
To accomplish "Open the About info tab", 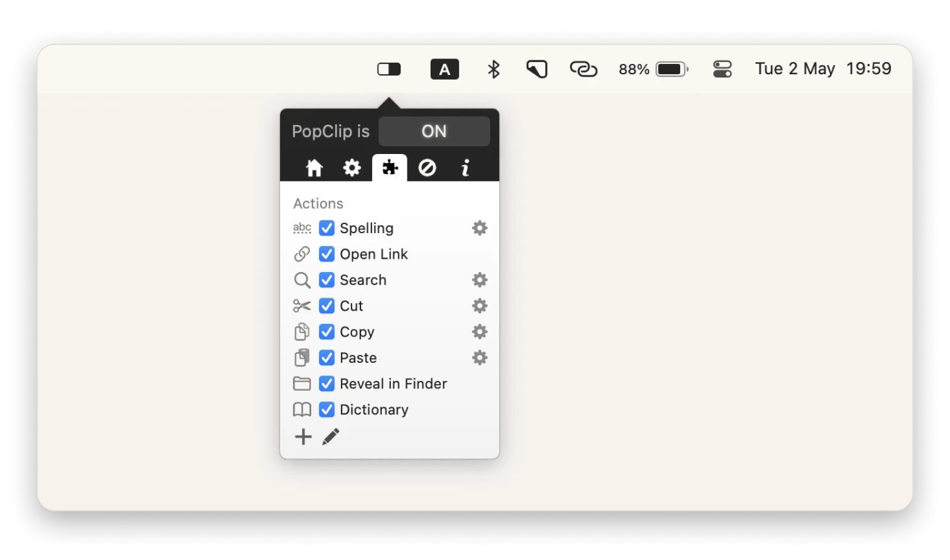I will pyautogui.click(x=465, y=167).
